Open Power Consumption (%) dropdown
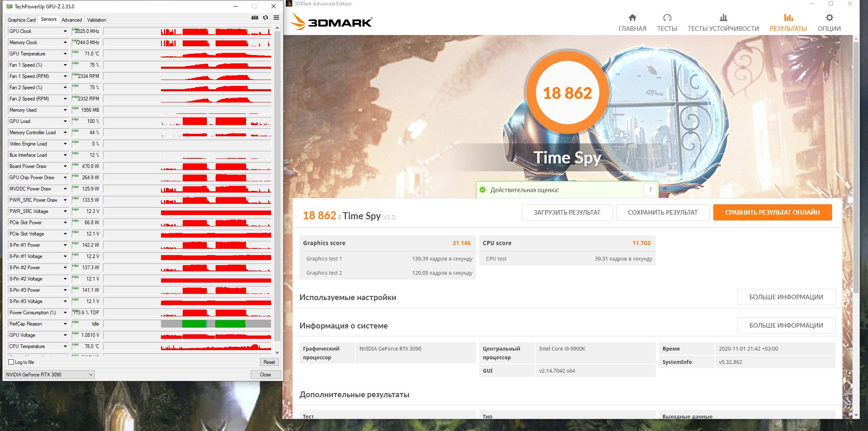Screen dimensions: 868x431 (x=65, y=313)
